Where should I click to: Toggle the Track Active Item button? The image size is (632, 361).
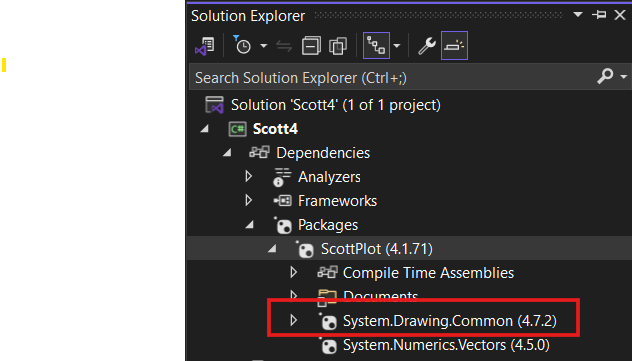pos(376,46)
